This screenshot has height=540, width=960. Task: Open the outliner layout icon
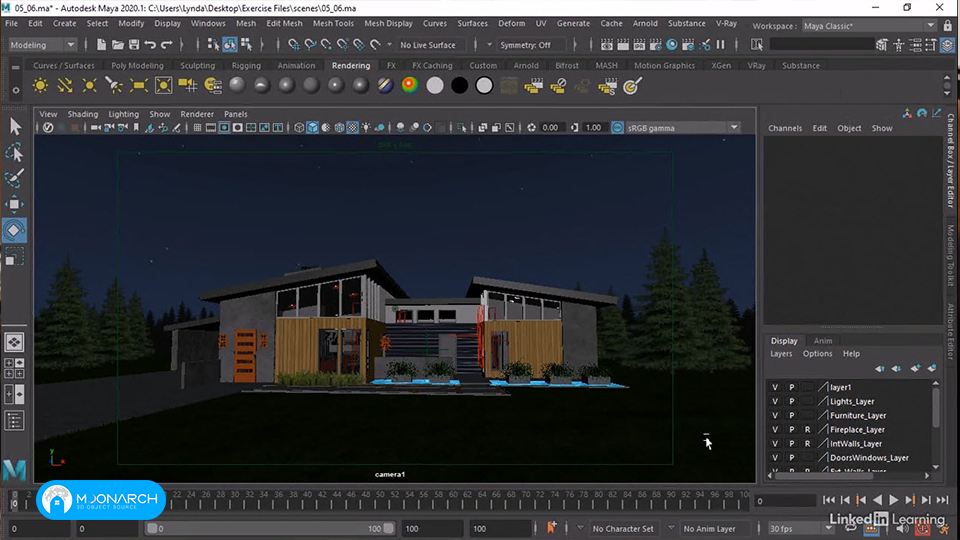click(15, 421)
